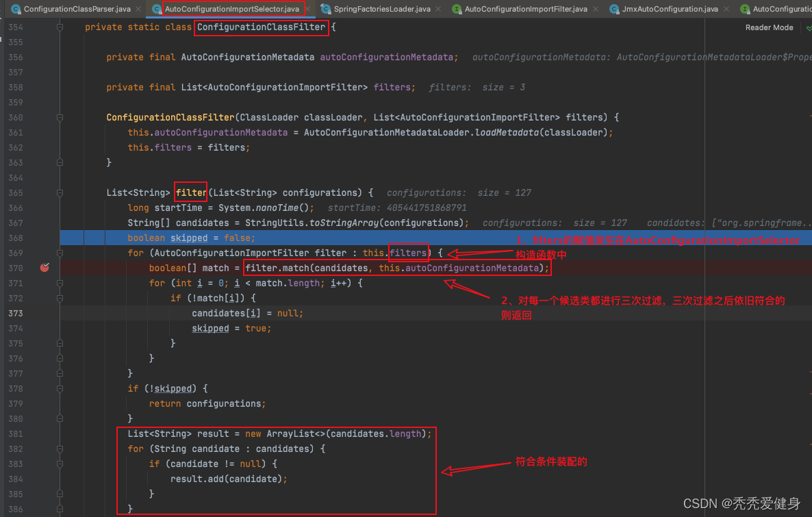Toggle the breakpoint on line 370
The height and width of the screenshot is (517, 812).
click(x=45, y=268)
